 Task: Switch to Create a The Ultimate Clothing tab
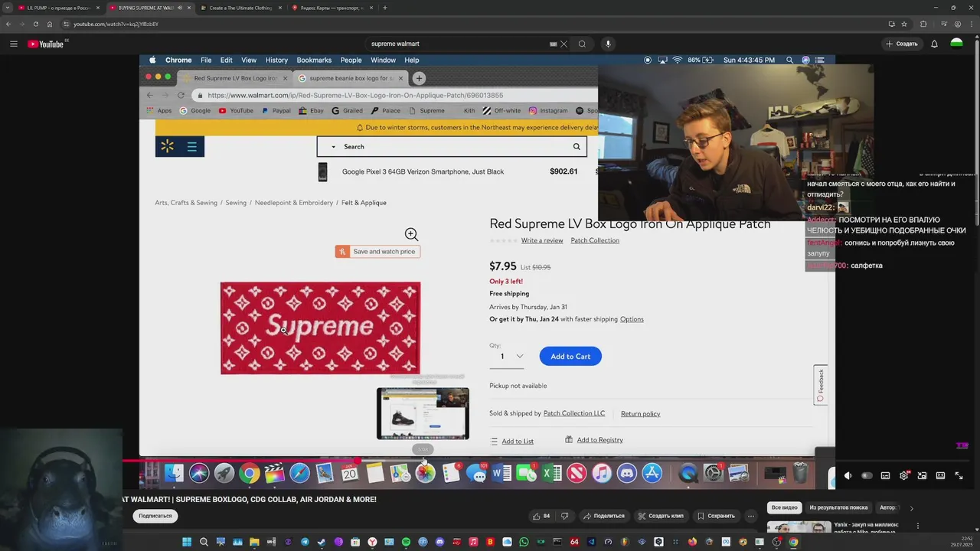241,8
